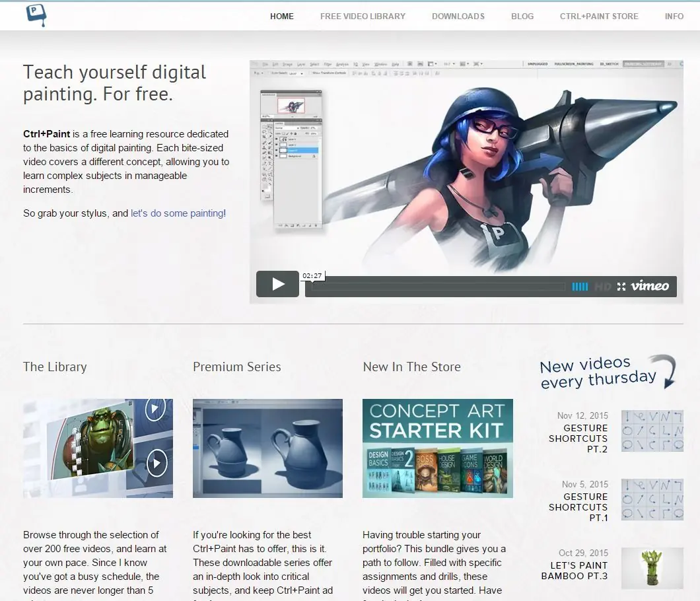Click the Premium Series heading
700x601 pixels.
237,367
